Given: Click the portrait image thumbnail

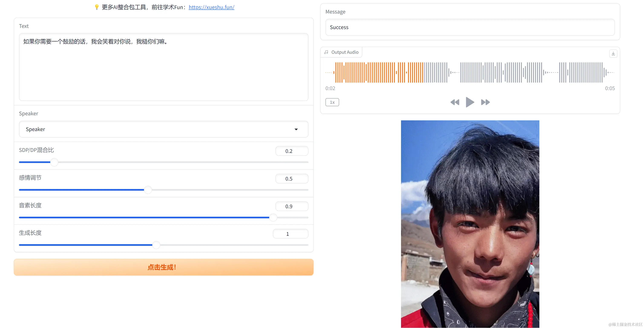Looking at the screenshot, I should [x=470, y=224].
